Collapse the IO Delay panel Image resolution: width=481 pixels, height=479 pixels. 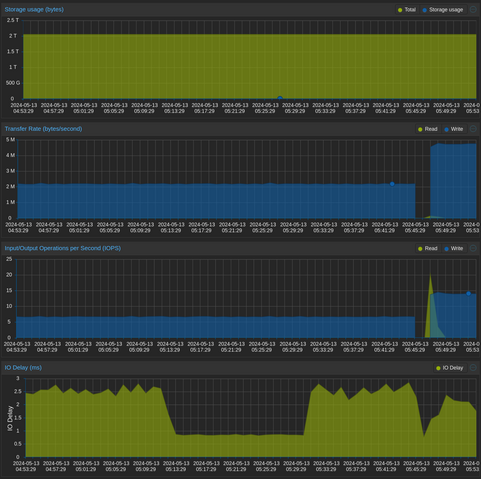(x=473, y=367)
